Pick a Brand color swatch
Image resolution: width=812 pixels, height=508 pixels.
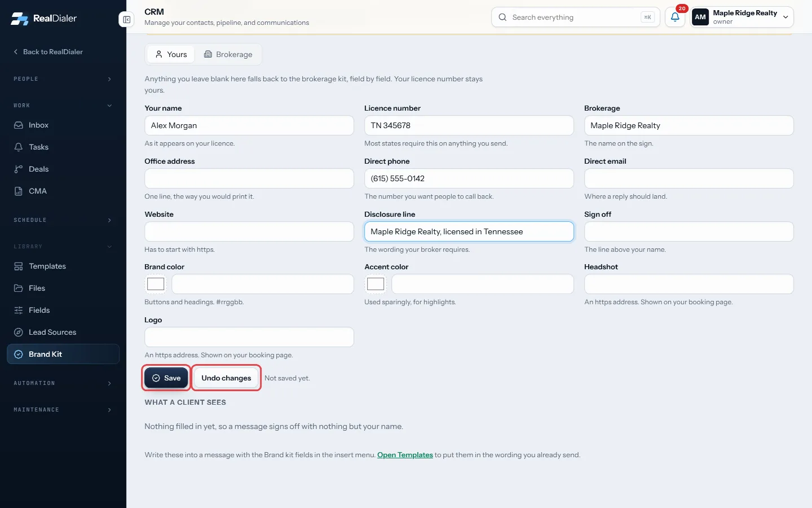156,284
